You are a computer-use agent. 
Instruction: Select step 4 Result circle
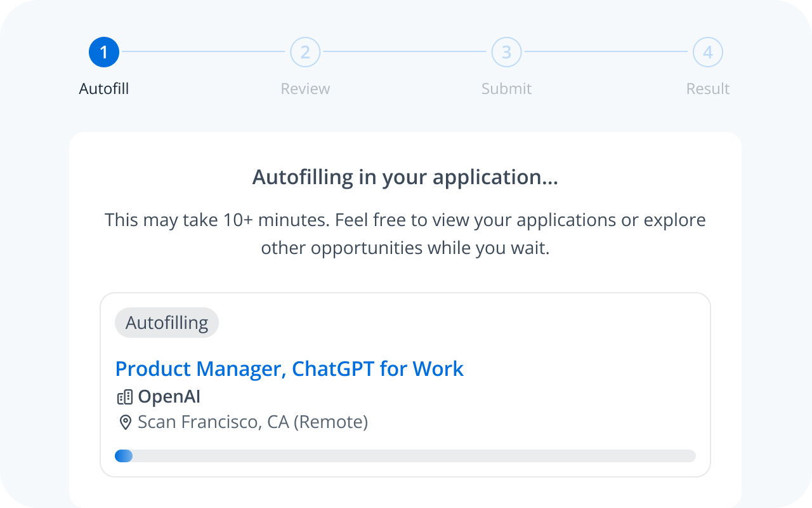coord(708,52)
